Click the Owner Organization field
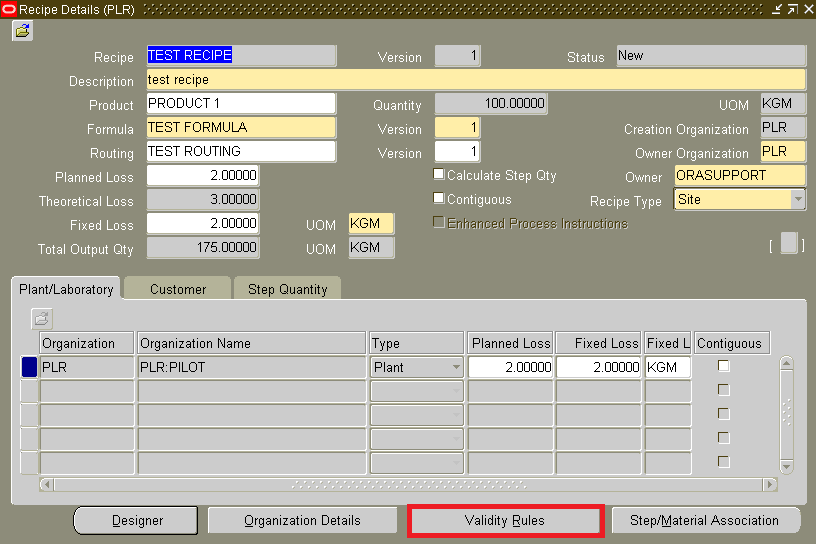 point(783,151)
